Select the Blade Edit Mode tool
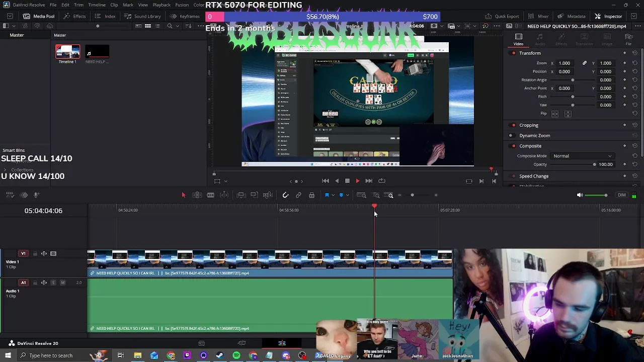The width and height of the screenshot is (644, 362). tap(224, 195)
